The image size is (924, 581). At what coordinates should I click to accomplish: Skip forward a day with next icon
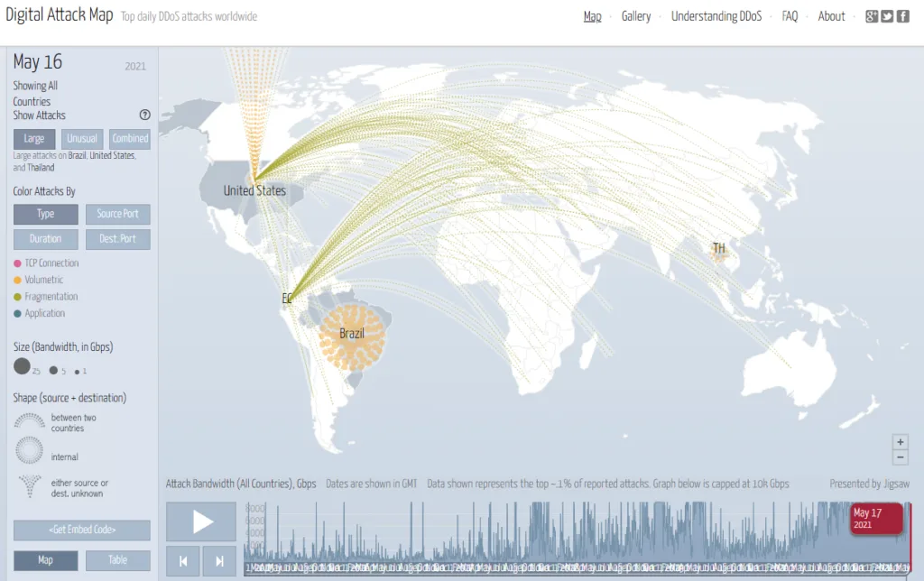pos(217,560)
